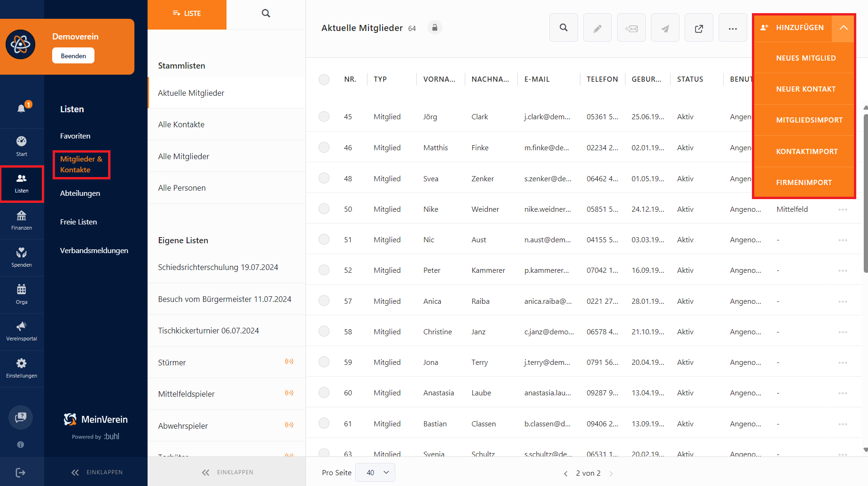Open Tischkickerturnier 06.07.2024 list
Screen dimensions: 868x486
(x=227, y=331)
